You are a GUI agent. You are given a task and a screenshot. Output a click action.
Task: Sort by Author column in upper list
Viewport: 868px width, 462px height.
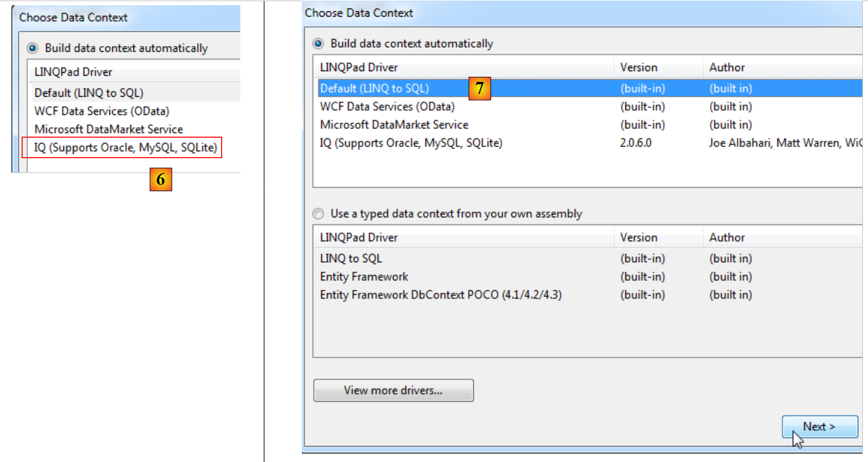coord(727,68)
